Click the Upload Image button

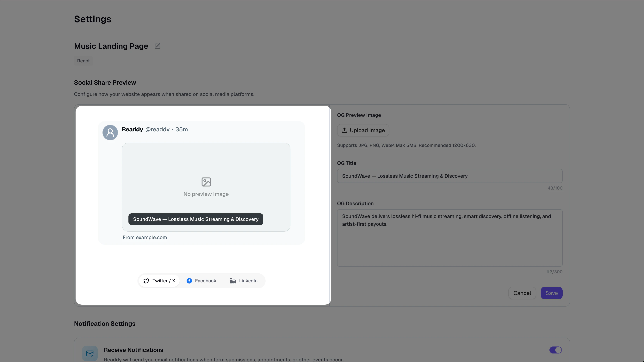pyautogui.click(x=363, y=130)
